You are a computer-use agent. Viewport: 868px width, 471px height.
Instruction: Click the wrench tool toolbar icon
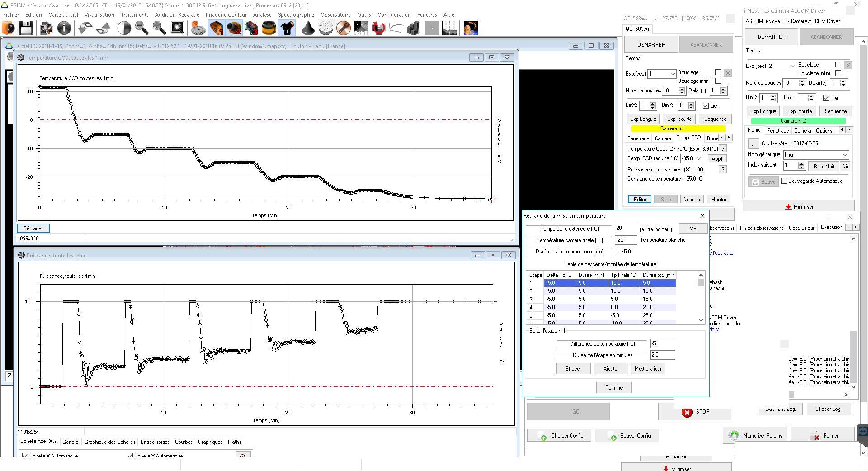pyautogui.click(x=344, y=29)
